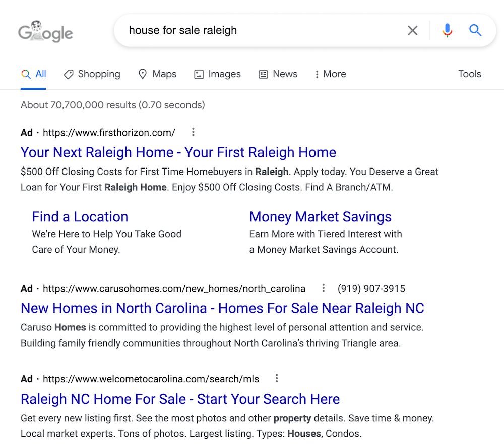Screen dimensions: 504x447
Task: Open the Tools menu
Action: 469,74
